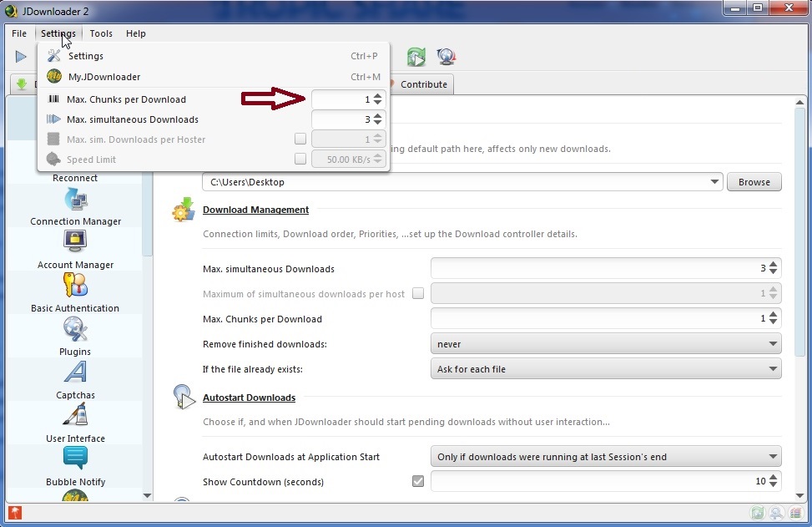Click the green reconnect status icon at bottom
The width and height of the screenshot is (812, 527).
(x=757, y=513)
